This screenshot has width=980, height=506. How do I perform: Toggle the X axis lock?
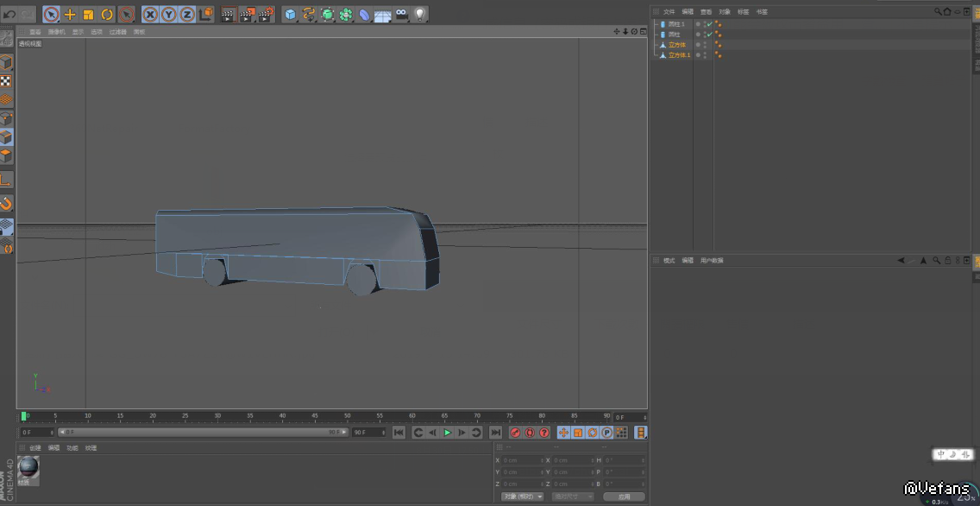150,14
